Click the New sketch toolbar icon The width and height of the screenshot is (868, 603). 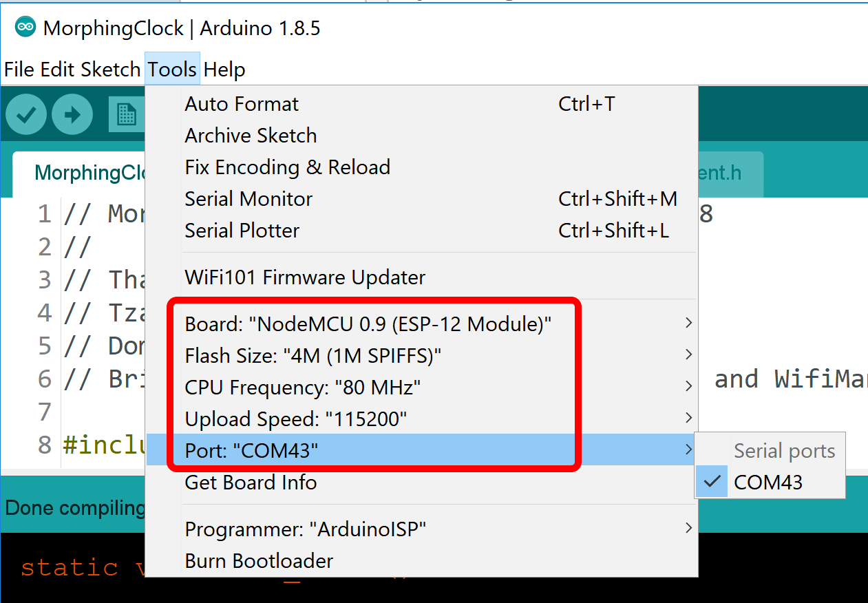coord(126,114)
